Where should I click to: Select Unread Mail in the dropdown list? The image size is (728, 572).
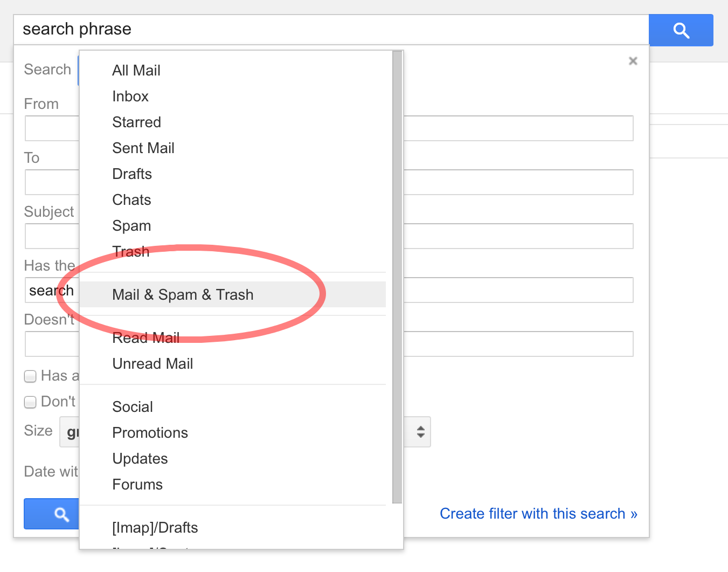pos(152,363)
